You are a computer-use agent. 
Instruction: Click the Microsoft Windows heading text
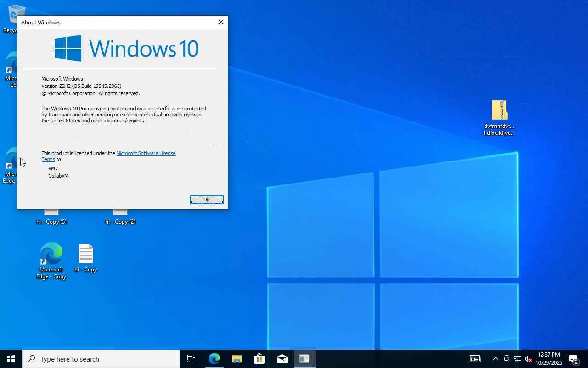[62, 79]
